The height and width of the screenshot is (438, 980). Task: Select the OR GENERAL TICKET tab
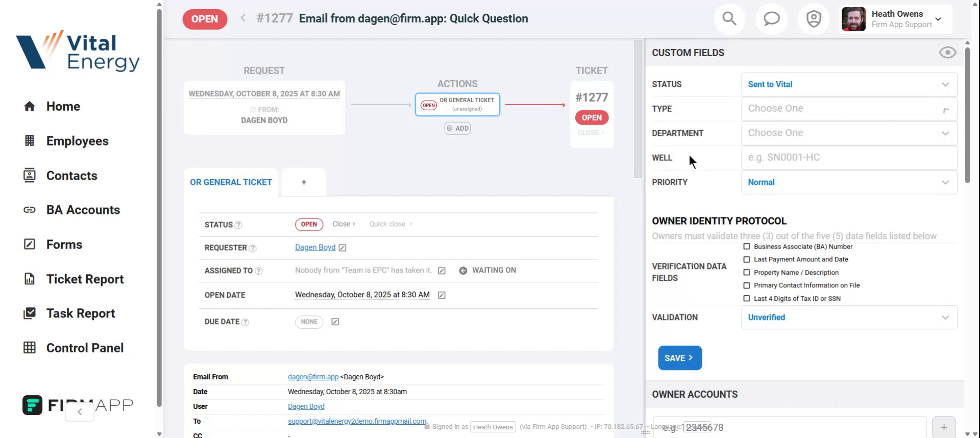tap(231, 182)
